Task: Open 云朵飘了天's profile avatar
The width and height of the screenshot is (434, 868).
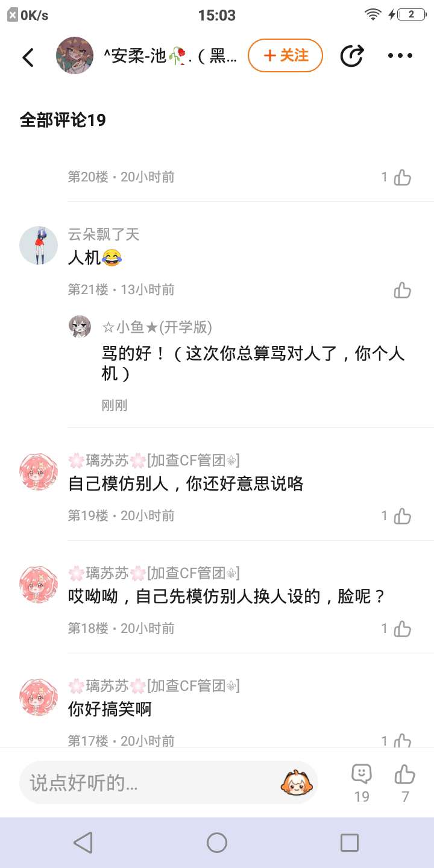Action: (x=39, y=245)
